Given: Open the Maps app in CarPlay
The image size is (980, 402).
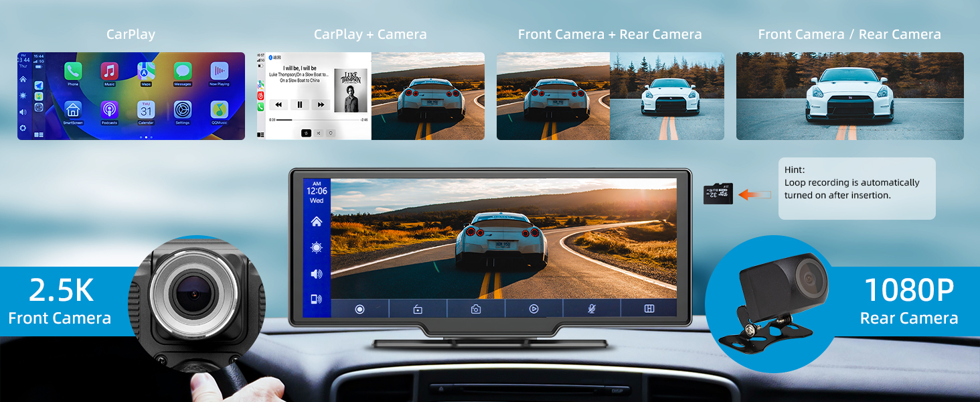Looking at the screenshot, I should click(x=146, y=71).
